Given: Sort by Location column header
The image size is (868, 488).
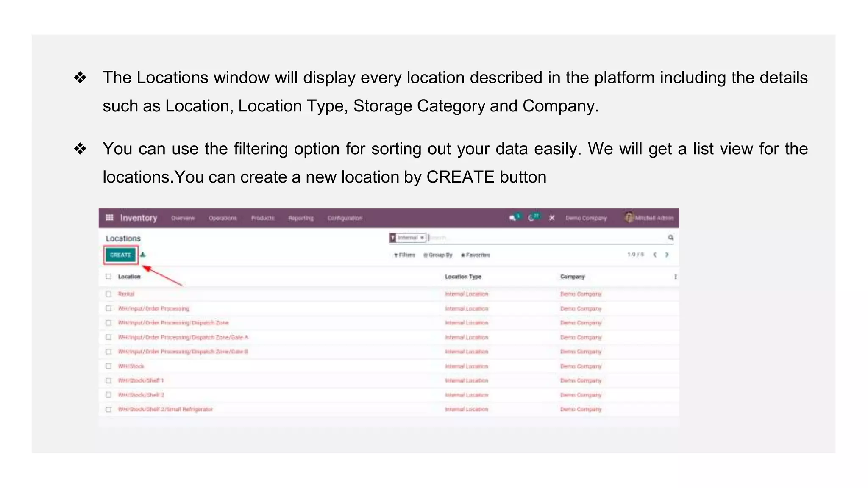Looking at the screenshot, I should click(129, 277).
